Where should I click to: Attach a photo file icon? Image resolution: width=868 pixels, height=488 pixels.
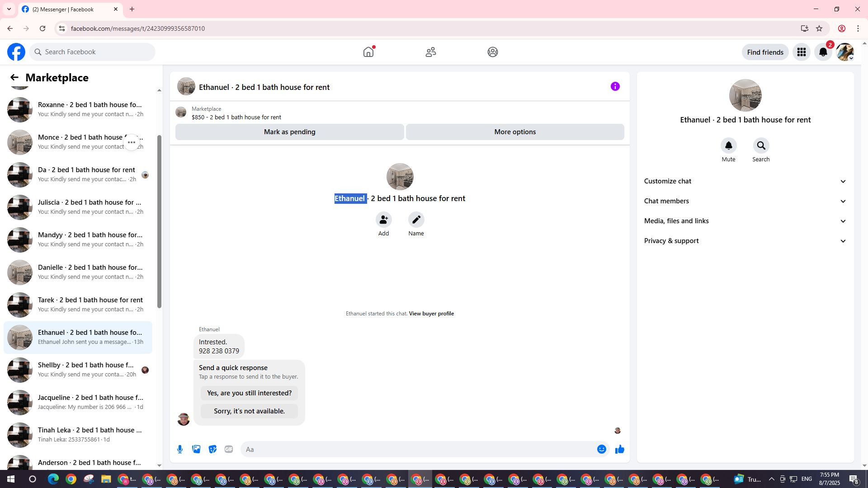196,449
